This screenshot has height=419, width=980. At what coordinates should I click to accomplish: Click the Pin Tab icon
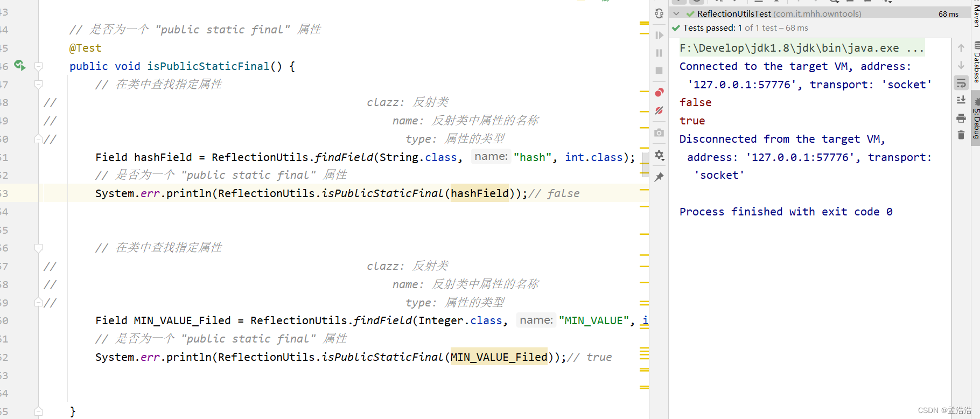pos(659,177)
